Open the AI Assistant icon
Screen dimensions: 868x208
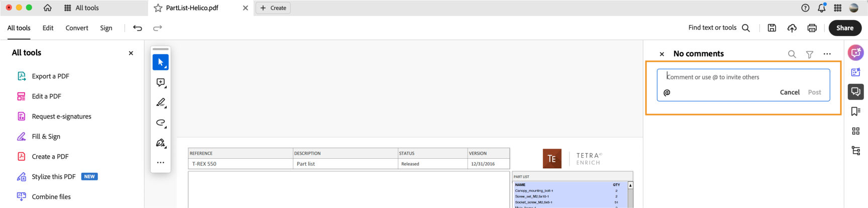pyautogui.click(x=856, y=52)
